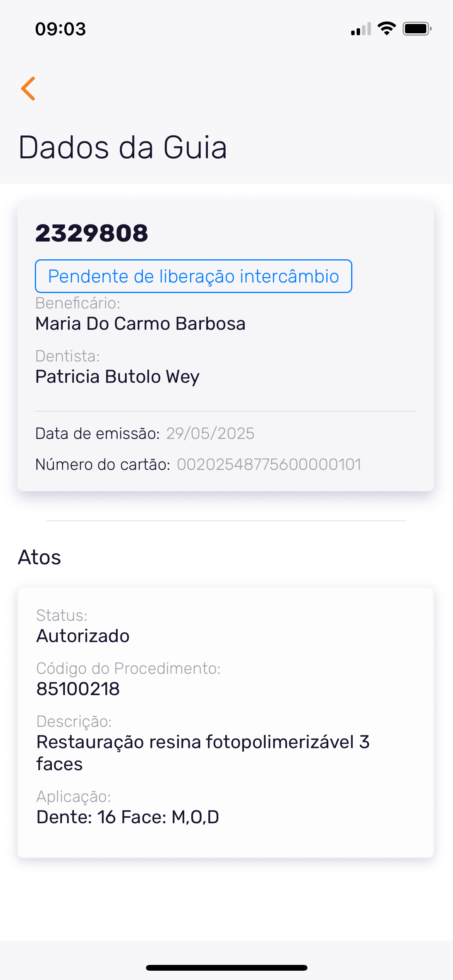This screenshot has height=980, width=453.
Task: Tap the orange back arrow
Action: pyautogui.click(x=28, y=89)
